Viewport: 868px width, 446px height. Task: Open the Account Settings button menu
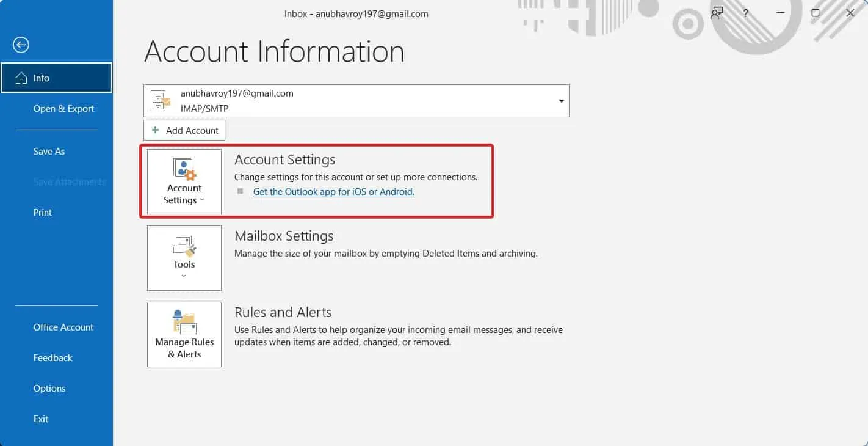(184, 181)
